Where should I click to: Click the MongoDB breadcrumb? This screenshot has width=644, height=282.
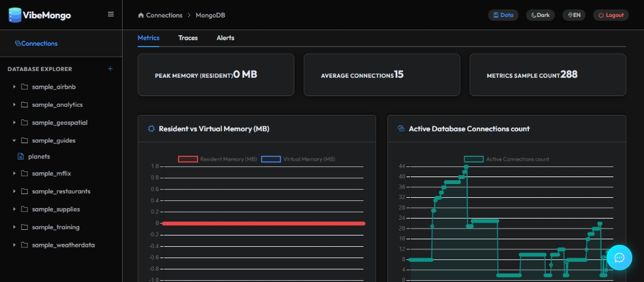pos(210,15)
